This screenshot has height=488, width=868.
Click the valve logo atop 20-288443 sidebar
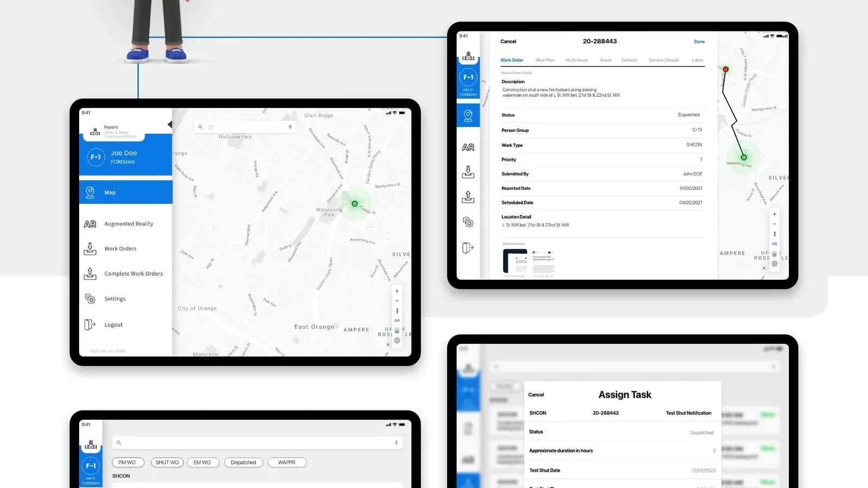(x=468, y=56)
